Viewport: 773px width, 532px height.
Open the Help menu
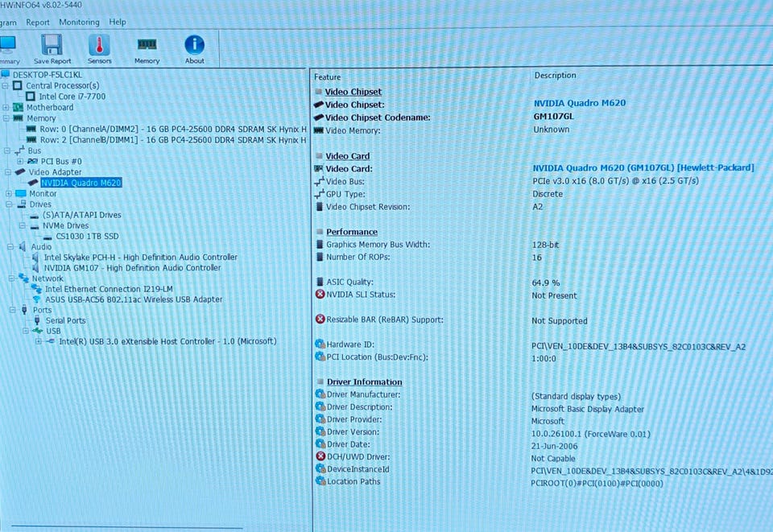118,23
